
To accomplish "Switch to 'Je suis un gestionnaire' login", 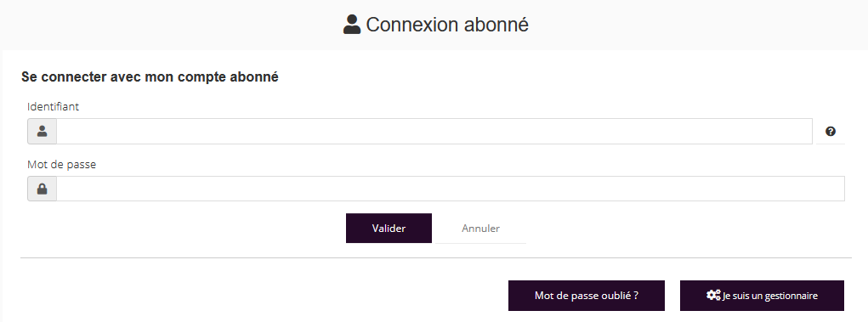I will [762, 296].
